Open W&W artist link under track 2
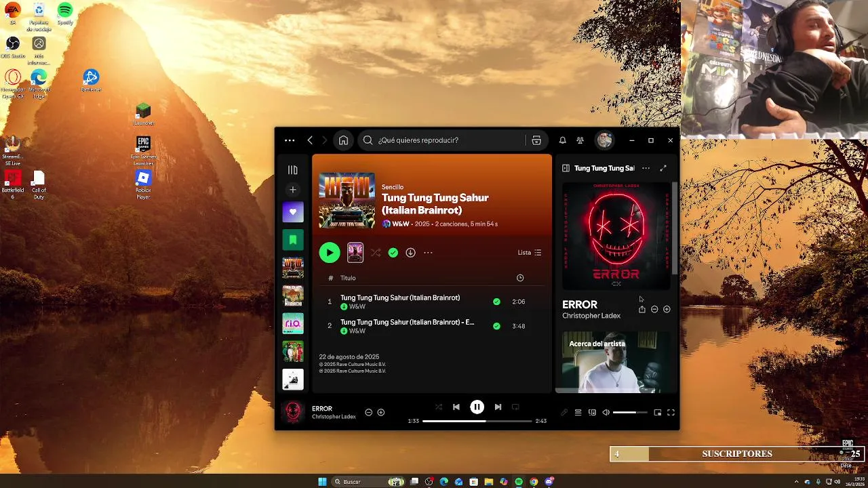The height and width of the screenshot is (488, 868). (357, 331)
